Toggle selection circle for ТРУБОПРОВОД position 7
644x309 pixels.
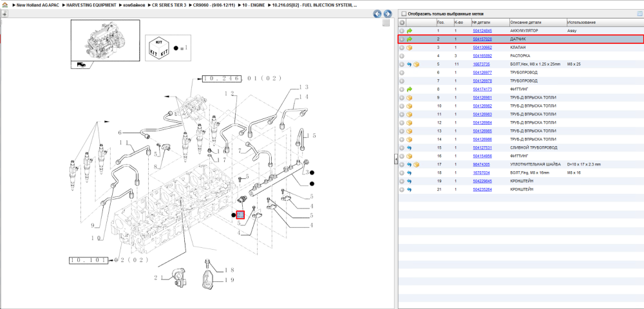[x=402, y=81]
